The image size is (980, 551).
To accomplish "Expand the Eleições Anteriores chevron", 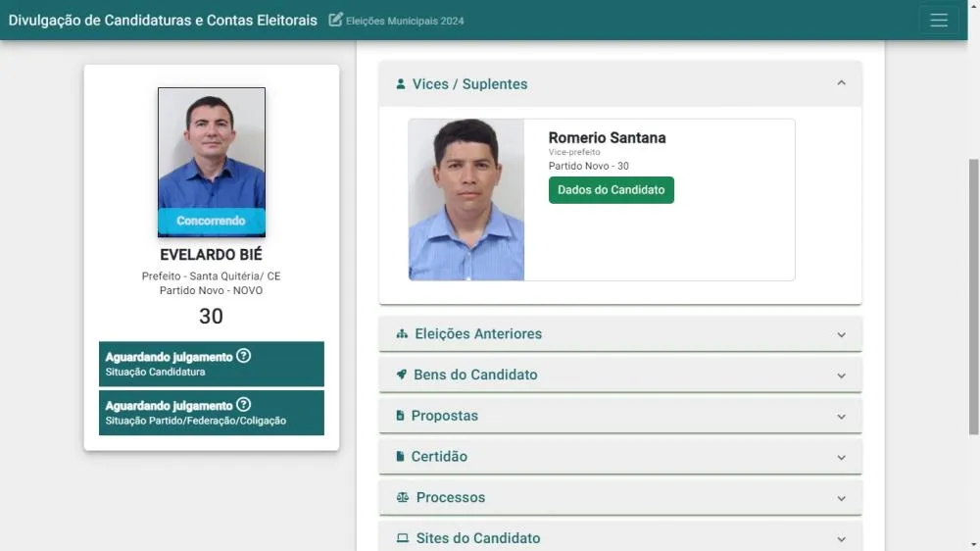I will tap(841, 334).
